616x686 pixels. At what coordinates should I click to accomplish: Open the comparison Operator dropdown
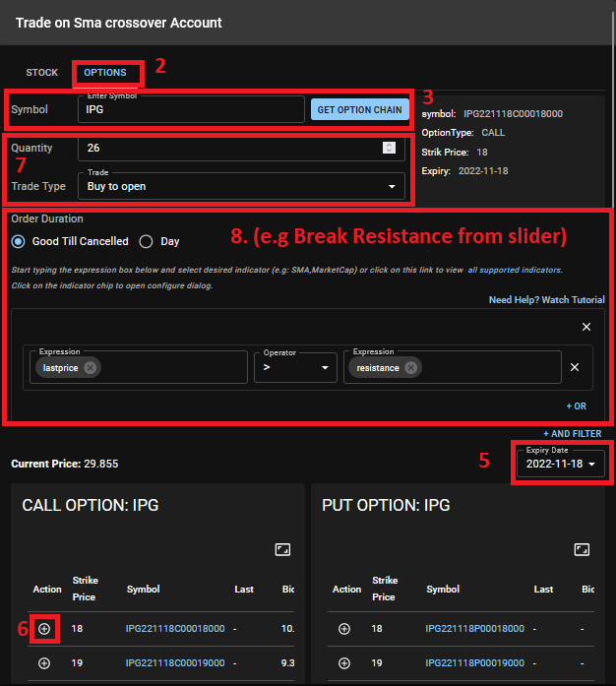pos(295,368)
